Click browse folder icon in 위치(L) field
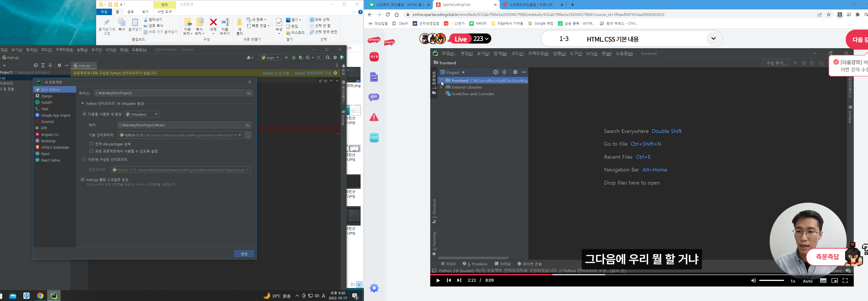 pyautogui.click(x=249, y=93)
